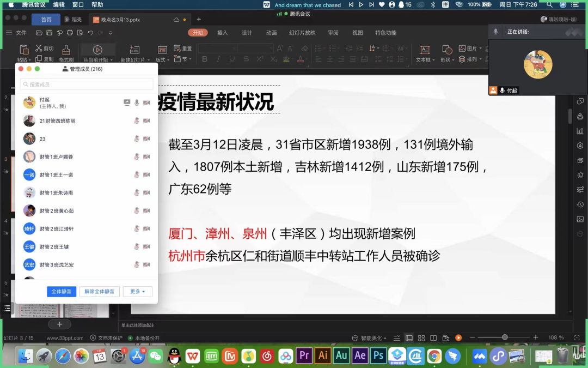Add slide with plus button below thumbnails
The width and height of the screenshot is (588, 368).
(60, 324)
